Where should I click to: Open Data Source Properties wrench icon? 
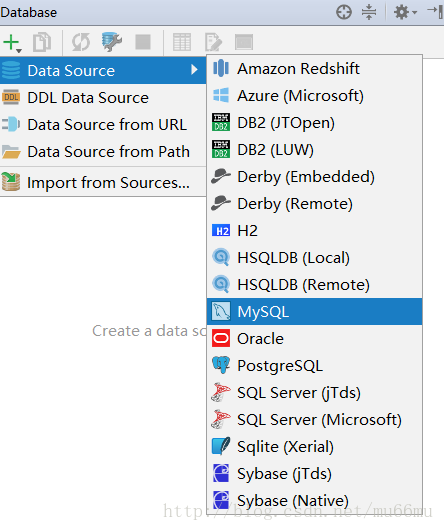112,42
